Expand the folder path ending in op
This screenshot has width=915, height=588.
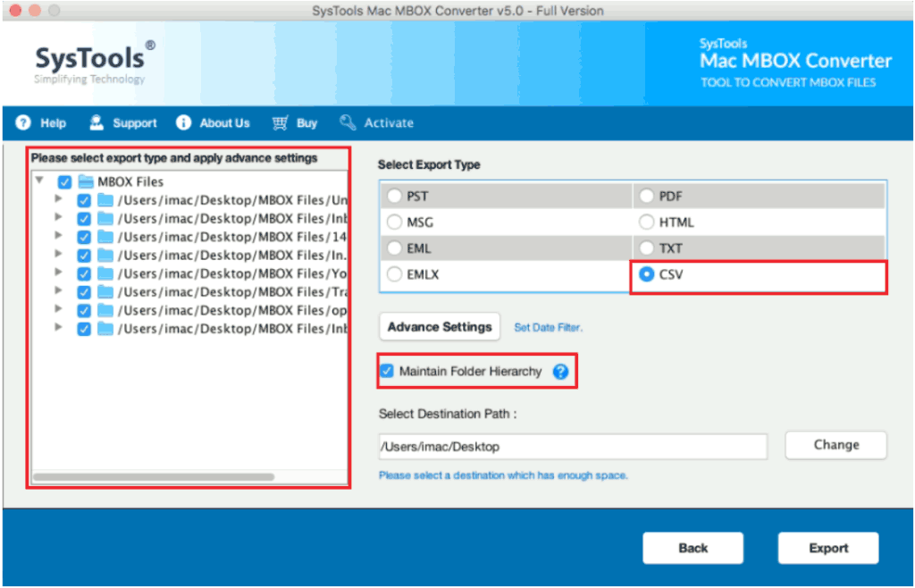(58, 309)
